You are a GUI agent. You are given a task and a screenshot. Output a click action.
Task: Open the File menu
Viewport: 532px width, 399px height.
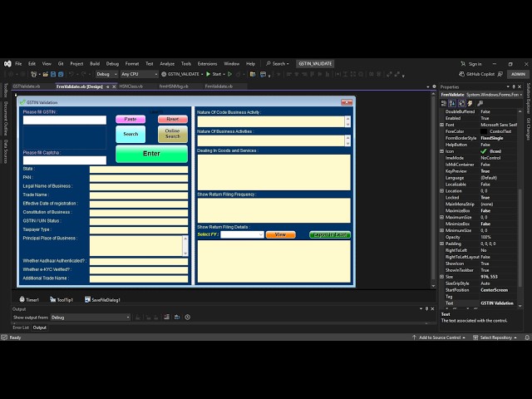[18, 64]
